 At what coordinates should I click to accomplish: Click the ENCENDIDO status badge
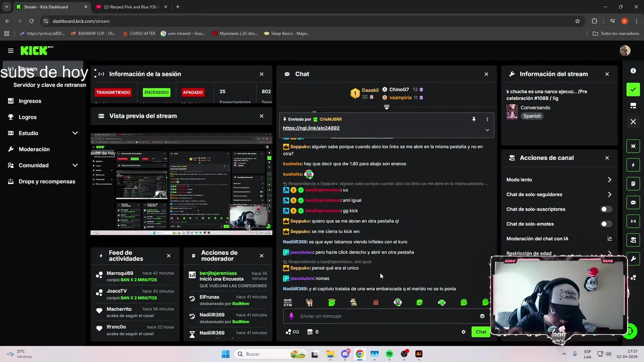(156, 93)
